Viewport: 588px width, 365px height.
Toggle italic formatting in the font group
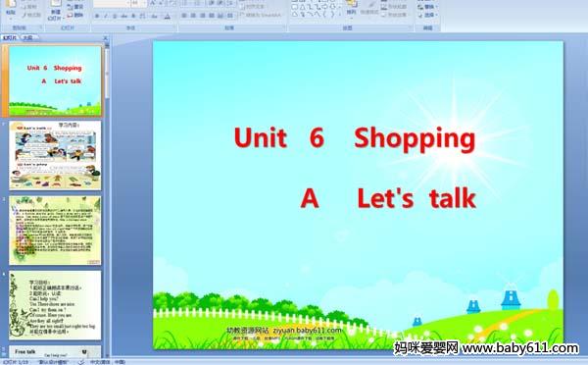pyautogui.click(x=106, y=16)
